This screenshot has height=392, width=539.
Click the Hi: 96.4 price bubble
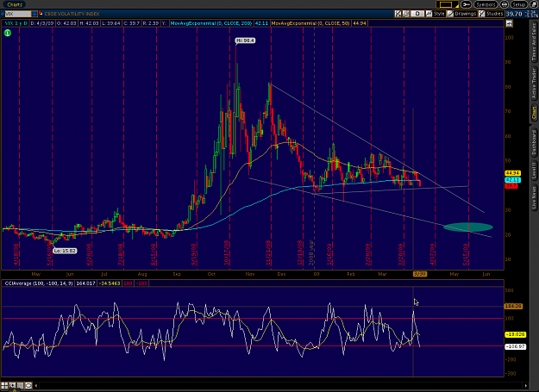pyautogui.click(x=245, y=40)
